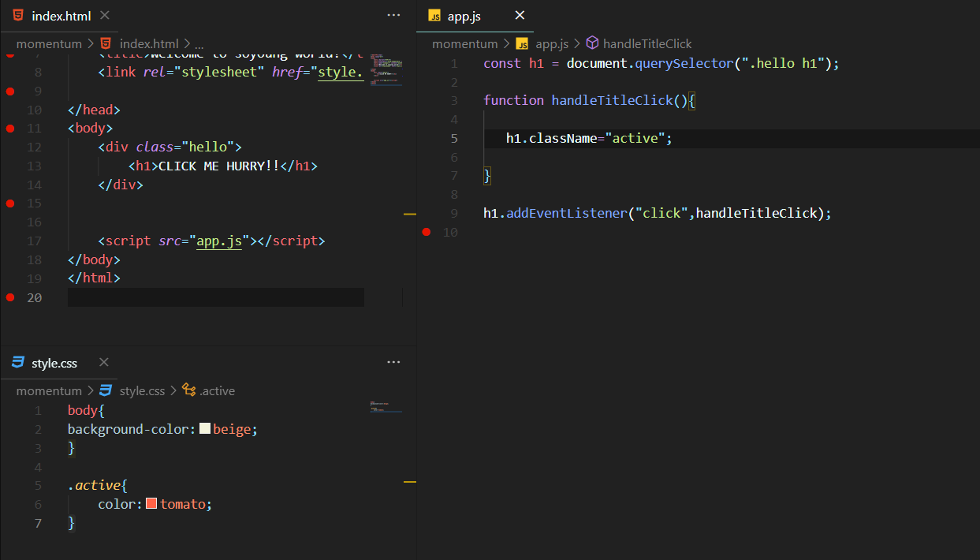Click closing </head> tag
The width and height of the screenshot is (980, 560).
pos(94,110)
